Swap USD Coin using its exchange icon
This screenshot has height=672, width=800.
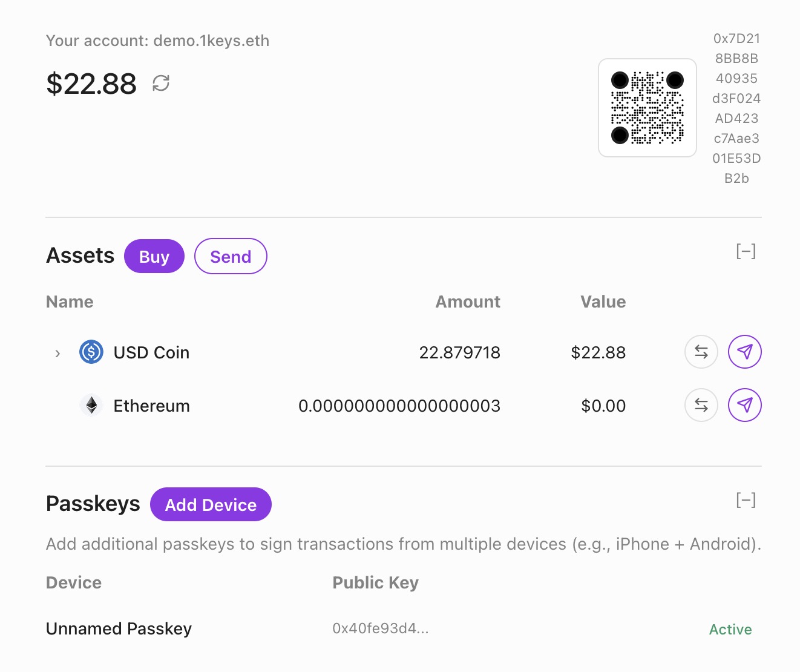(x=701, y=352)
